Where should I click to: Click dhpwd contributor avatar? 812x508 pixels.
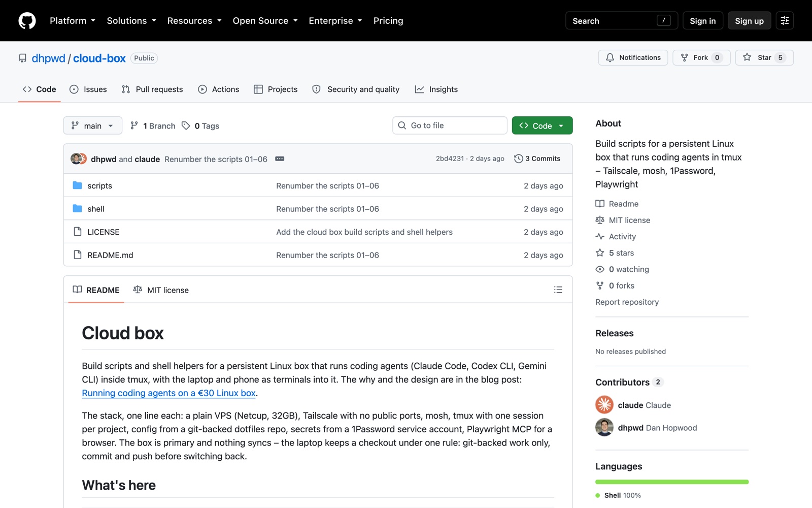[x=604, y=428]
